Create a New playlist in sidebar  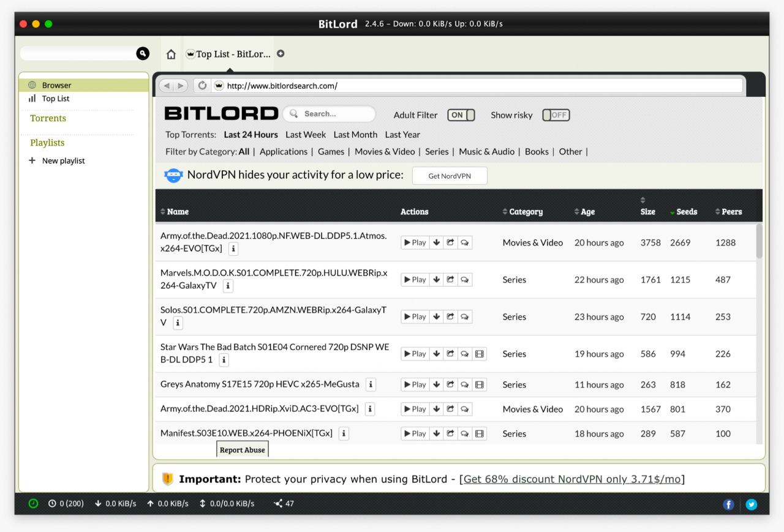[x=57, y=160]
